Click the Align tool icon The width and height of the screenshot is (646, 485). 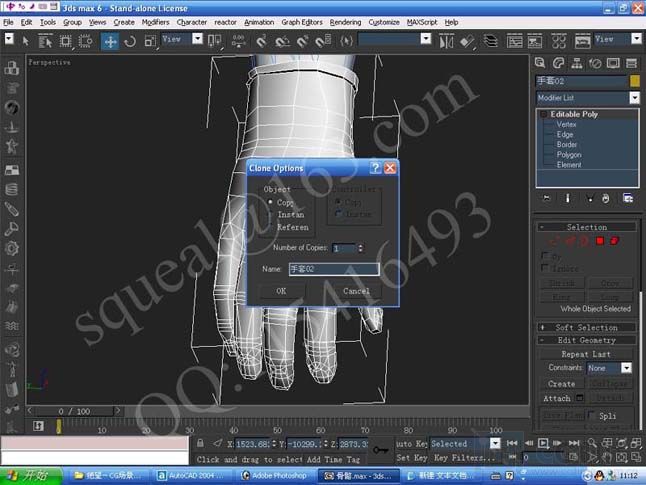[467, 41]
